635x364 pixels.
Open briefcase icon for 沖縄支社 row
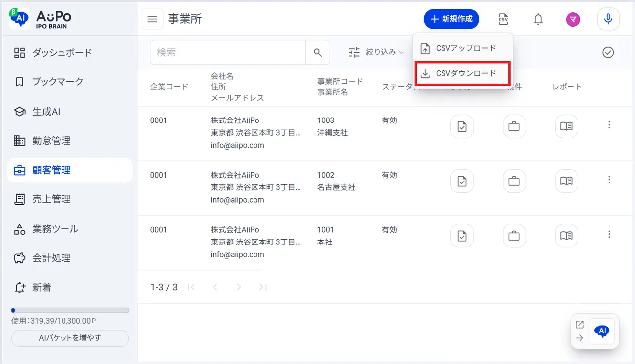[514, 127]
